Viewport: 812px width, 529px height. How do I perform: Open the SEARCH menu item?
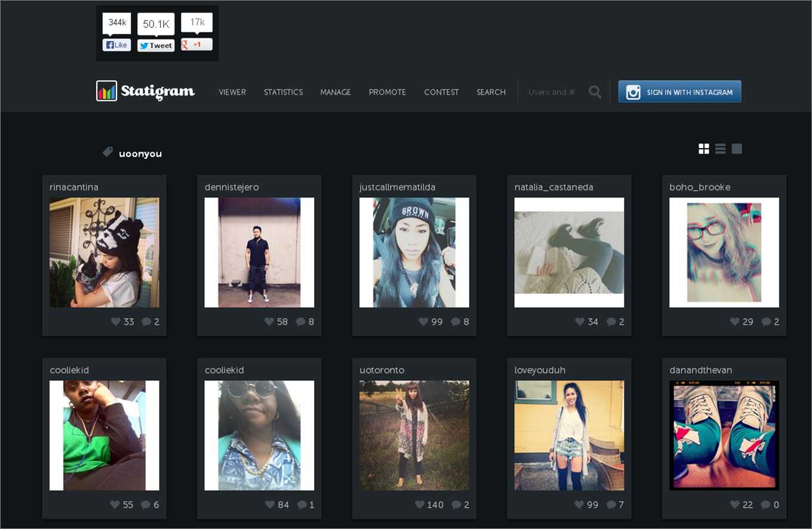pyautogui.click(x=491, y=92)
